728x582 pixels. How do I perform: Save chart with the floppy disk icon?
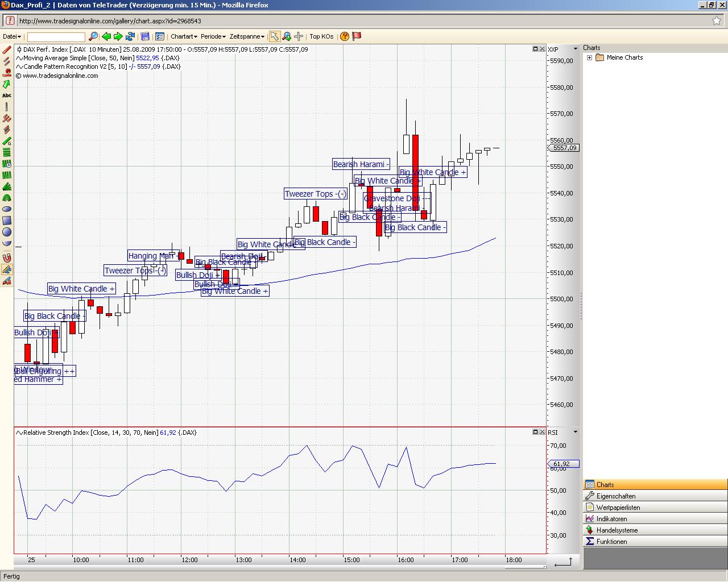(x=146, y=36)
